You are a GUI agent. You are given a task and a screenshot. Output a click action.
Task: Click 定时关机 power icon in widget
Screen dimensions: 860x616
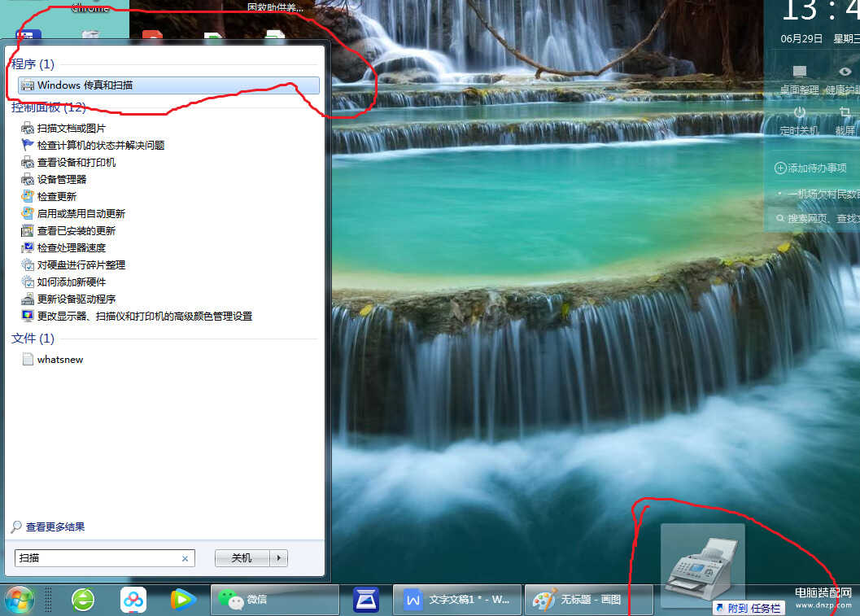point(800,112)
